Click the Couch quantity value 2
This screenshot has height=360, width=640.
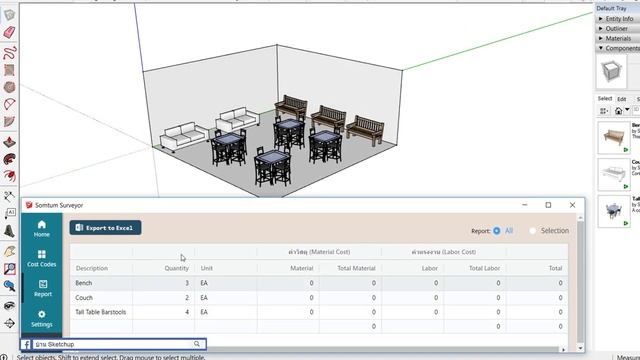pyautogui.click(x=187, y=298)
